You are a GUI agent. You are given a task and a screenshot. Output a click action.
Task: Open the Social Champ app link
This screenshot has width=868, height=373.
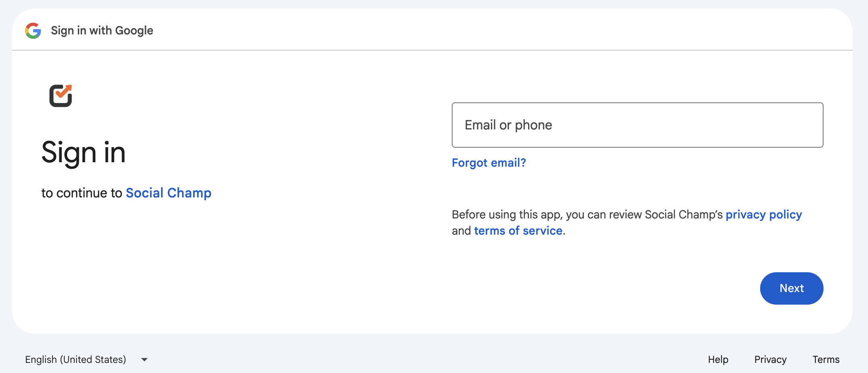(x=169, y=193)
